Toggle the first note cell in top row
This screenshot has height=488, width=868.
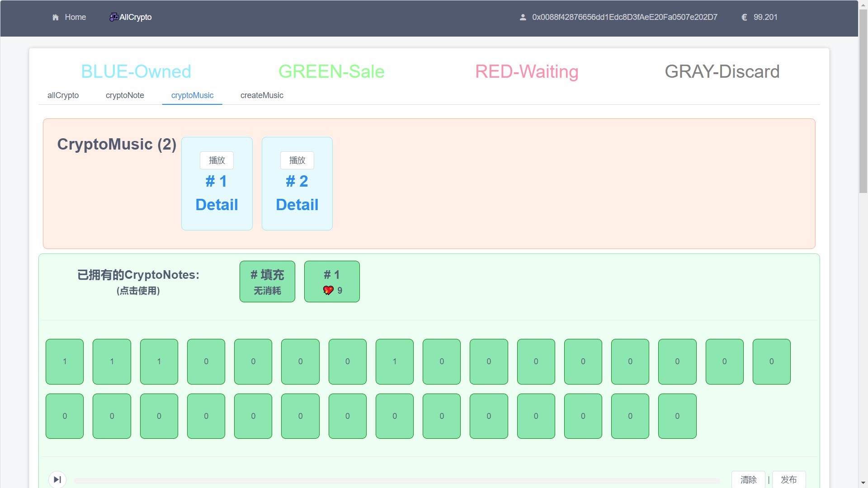(65, 361)
